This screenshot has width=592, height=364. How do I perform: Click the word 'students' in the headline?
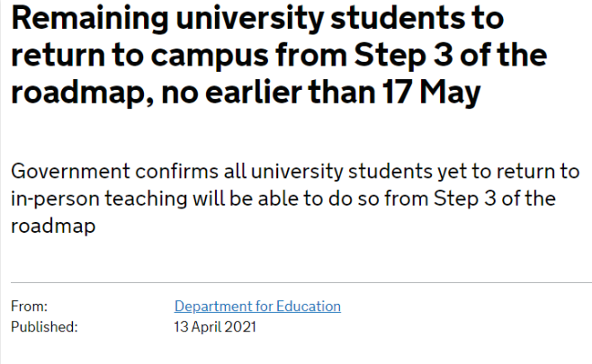[395, 18]
